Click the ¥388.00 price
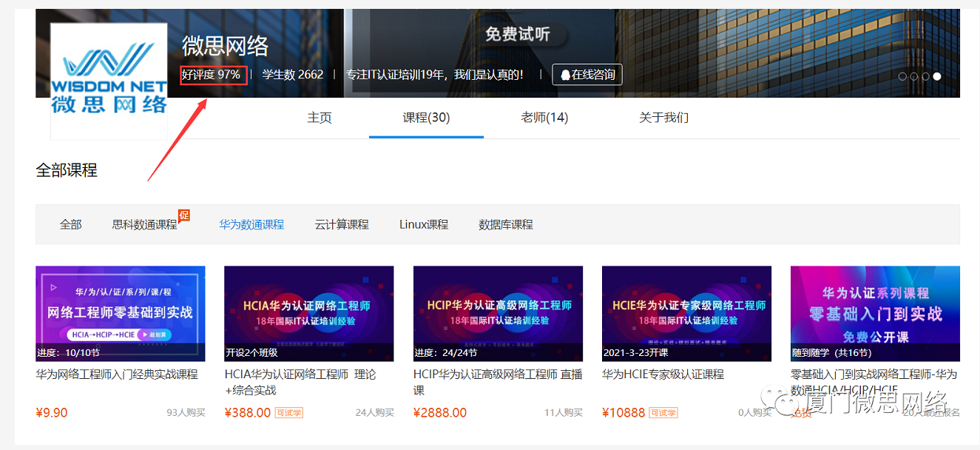980x450 pixels. [x=248, y=413]
